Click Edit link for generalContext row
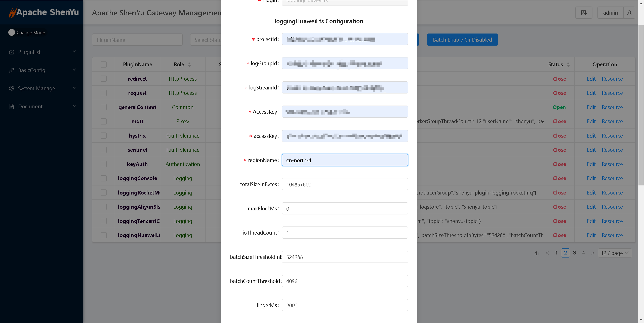Viewport: 644px width, 323px height. pyautogui.click(x=591, y=107)
